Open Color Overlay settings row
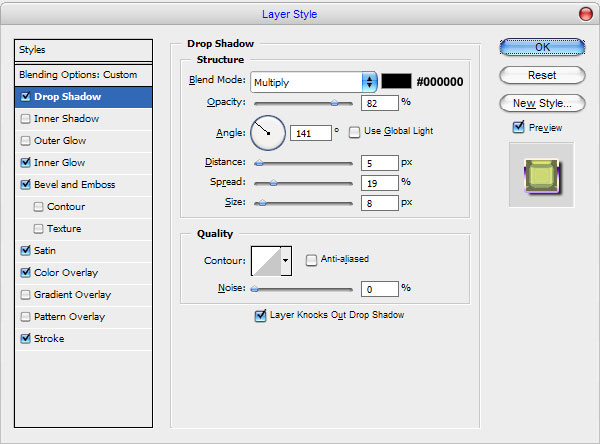Viewport: 600px width, 444px height. [x=83, y=273]
